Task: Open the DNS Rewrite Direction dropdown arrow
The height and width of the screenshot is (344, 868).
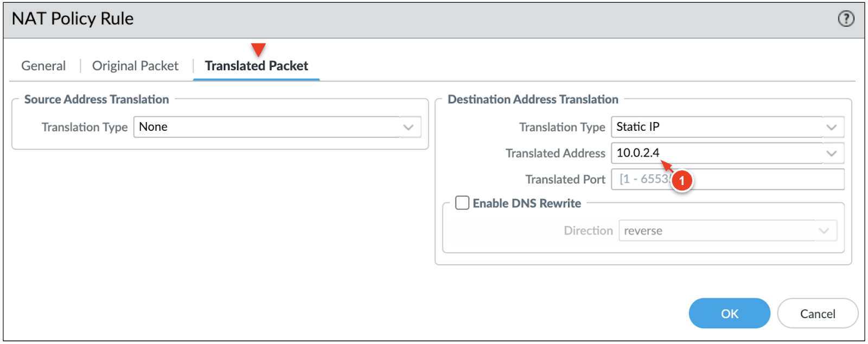Action: (x=824, y=231)
